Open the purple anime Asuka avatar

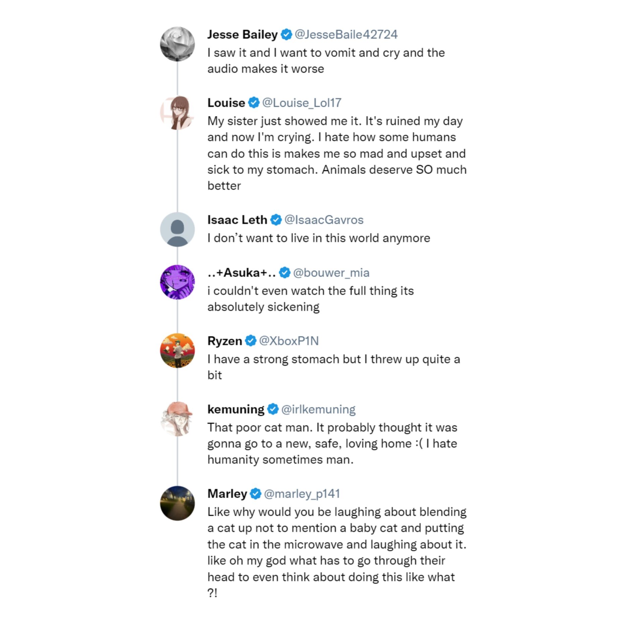pyautogui.click(x=177, y=282)
